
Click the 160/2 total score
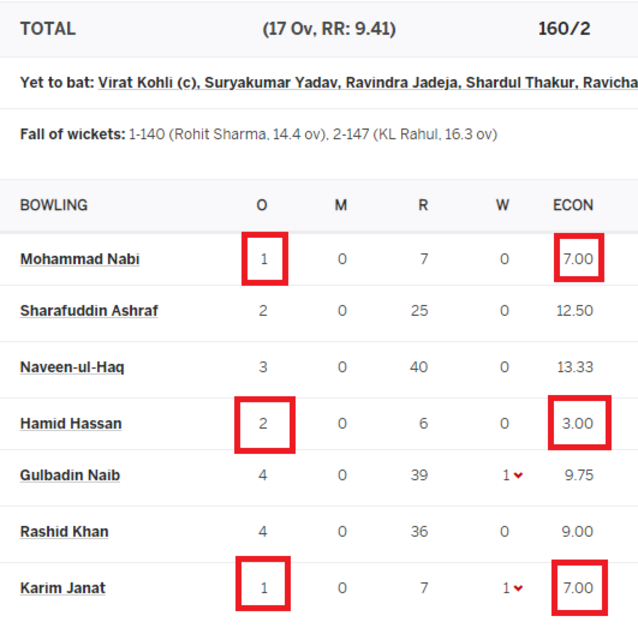click(564, 29)
